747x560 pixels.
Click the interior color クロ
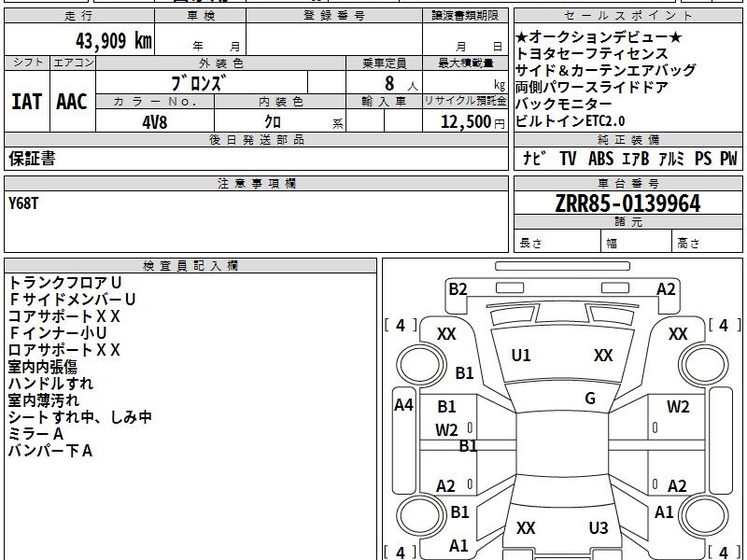273,121
